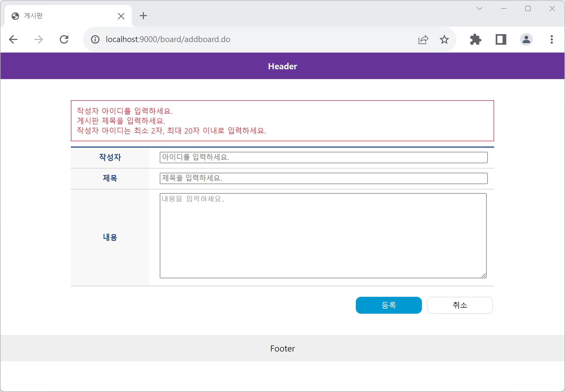Screen dimensions: 565x392
Task: Click the 취소 cancel button
Action: pos(460,305)
